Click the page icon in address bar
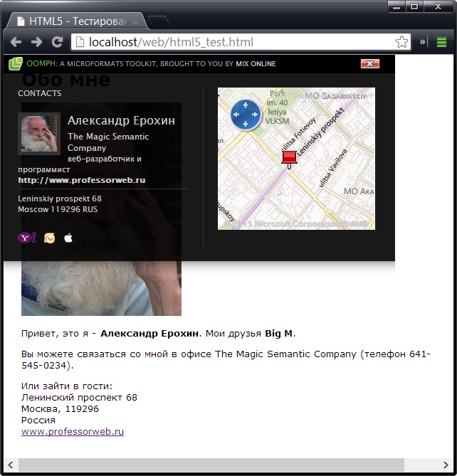This screenshot has height=476, width=457. pyautogui.click(x=80, y=42)
